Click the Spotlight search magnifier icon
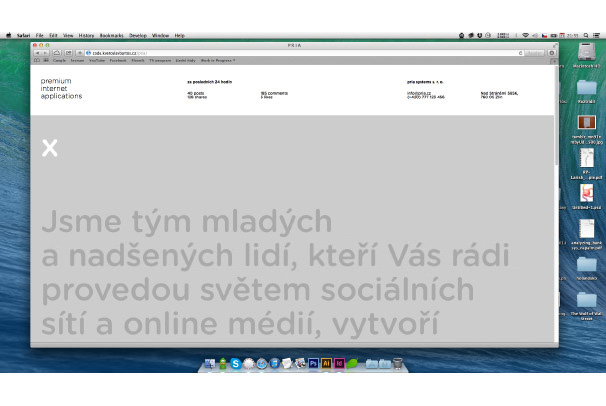The image size is (606, 406). [x=584, y=35]
